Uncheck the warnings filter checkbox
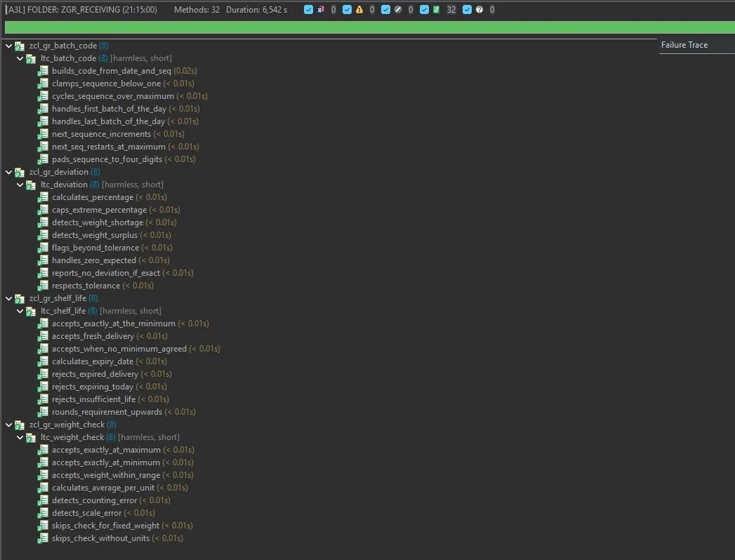 click(x=347, y=9)
